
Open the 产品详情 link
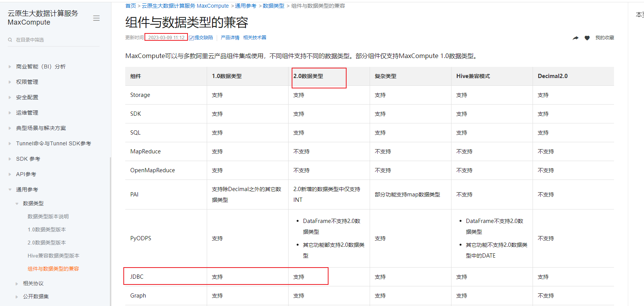[230, 38]
